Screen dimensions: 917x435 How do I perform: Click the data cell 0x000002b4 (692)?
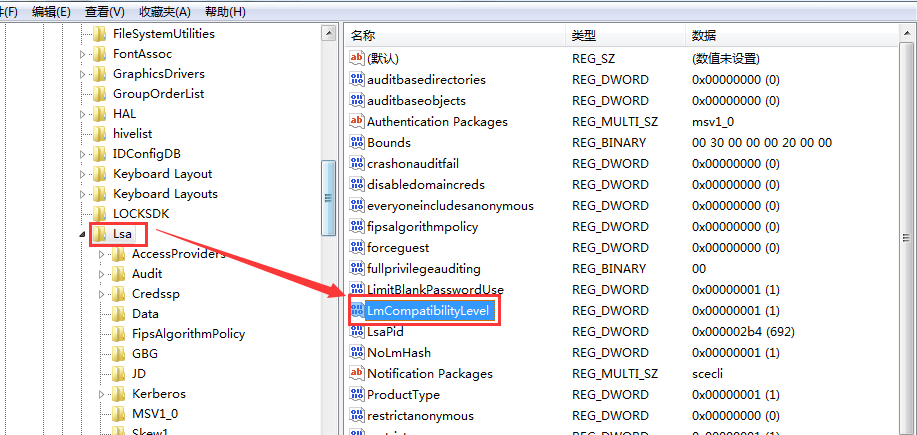pyautogui.click(x=743, y=332)
